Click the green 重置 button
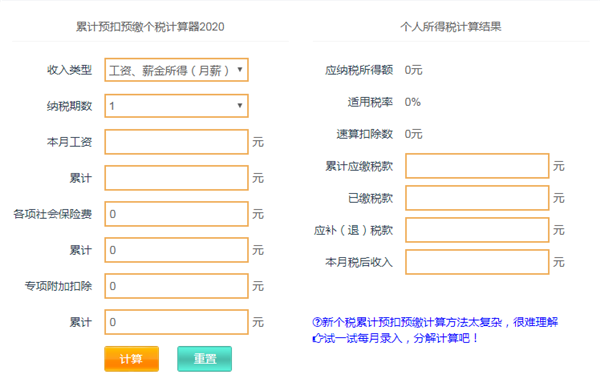Viewport: 600px width, 390px height. pyautogui.click(x=204, y=359)
